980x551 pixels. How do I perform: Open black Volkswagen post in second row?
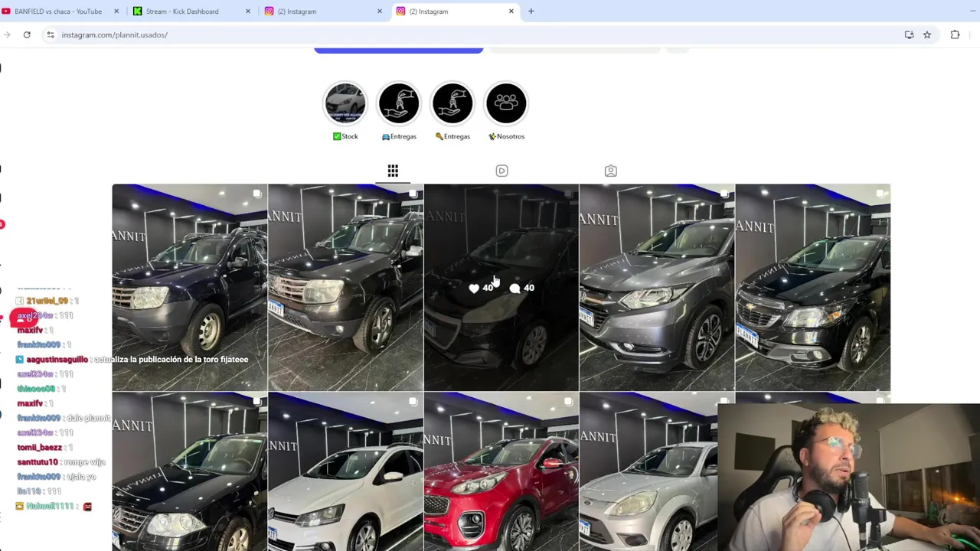coord(190,471)
